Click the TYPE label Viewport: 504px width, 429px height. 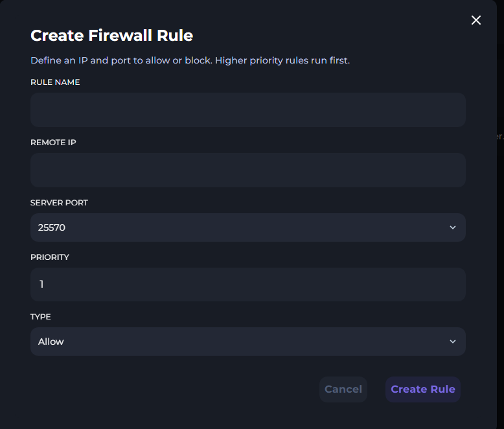(x=41, y=317)
